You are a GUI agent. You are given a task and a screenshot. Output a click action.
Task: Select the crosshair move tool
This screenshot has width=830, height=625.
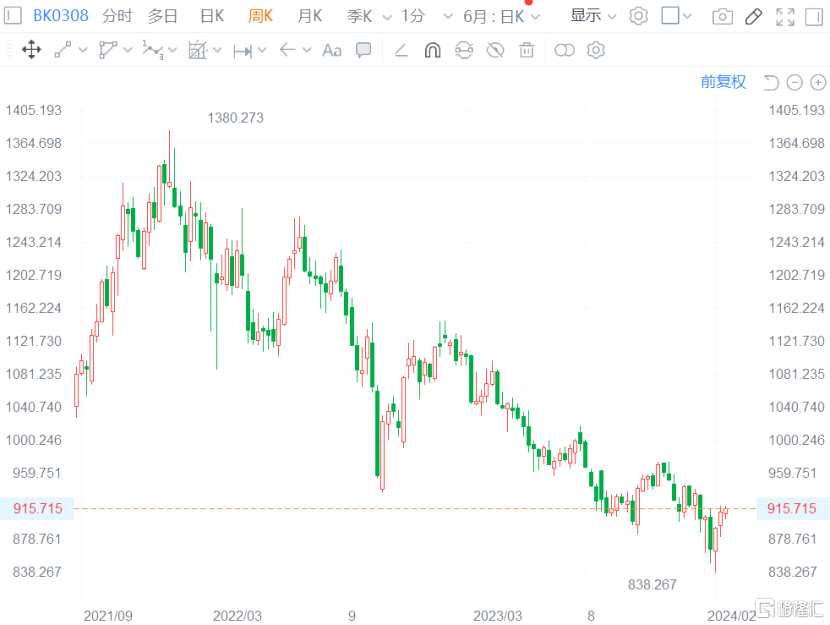coord(31,50)
